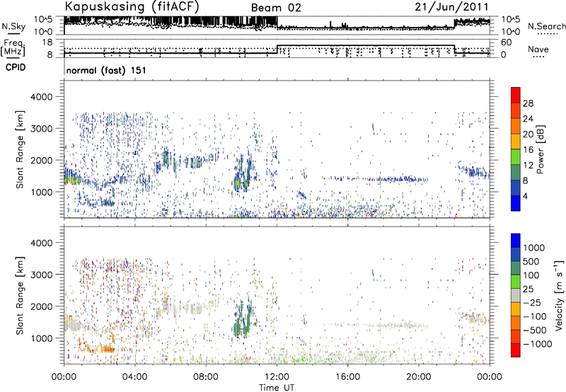The image size is (566, 392).
Task: Click the 'Velocity [m s⁻¹]' colorbar title
Action: (559, 295)
